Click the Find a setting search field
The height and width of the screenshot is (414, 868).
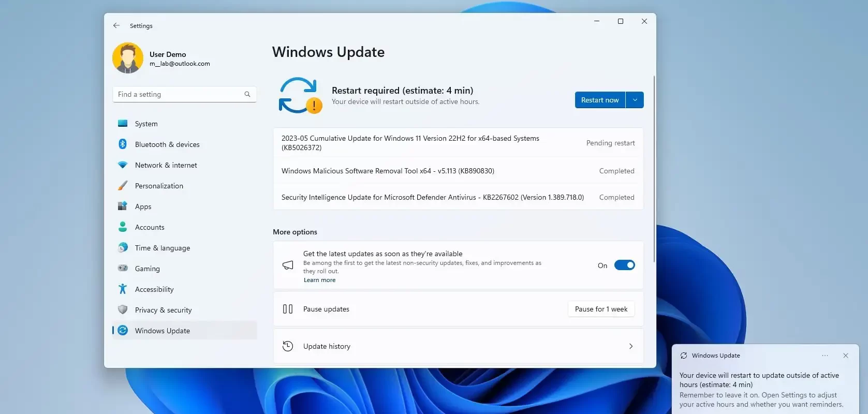click(184, 94)
